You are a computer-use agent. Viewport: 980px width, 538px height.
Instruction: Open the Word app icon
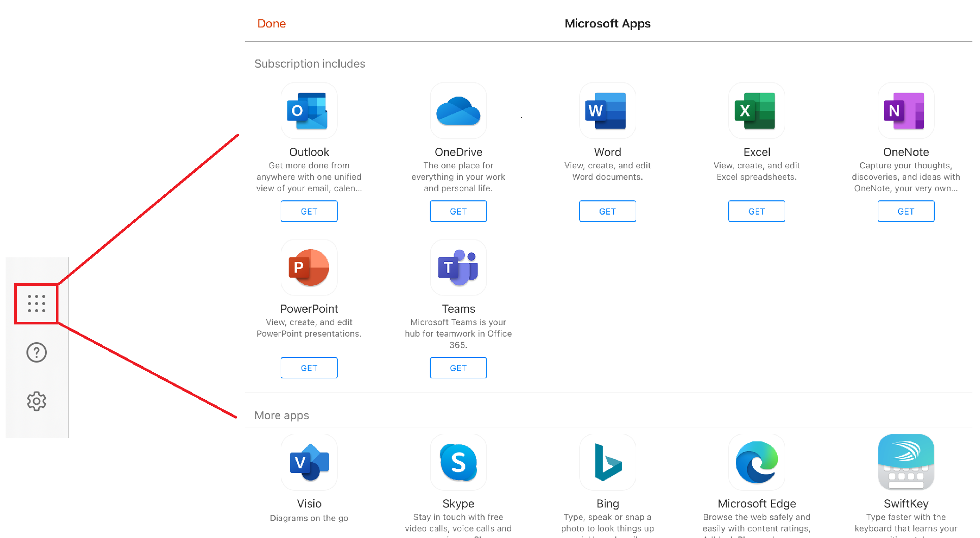pos(607,111)
